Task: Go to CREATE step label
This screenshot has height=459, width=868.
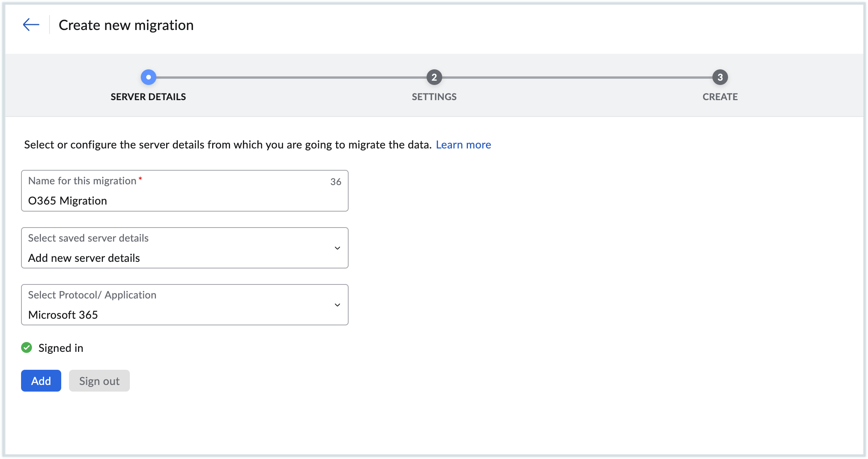Action: pos(720,97)
